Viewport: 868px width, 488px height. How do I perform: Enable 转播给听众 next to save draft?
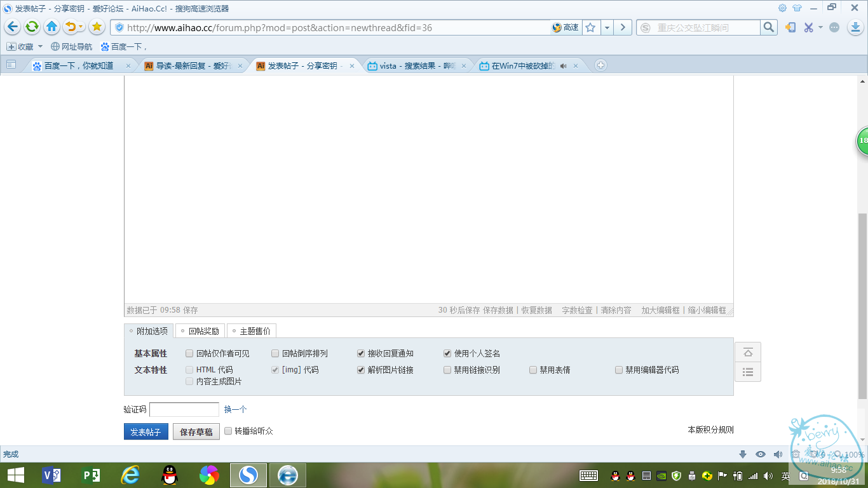coord(228,431)
